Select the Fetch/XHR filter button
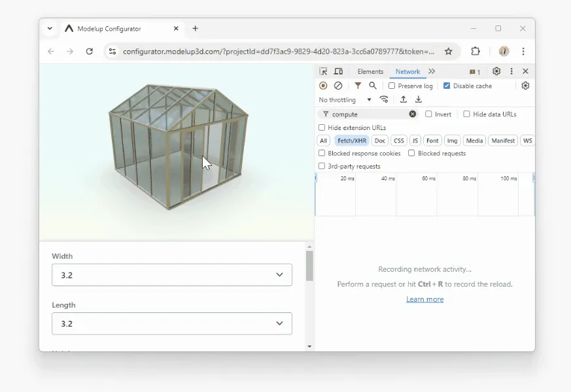 click(x=352, y=140)
